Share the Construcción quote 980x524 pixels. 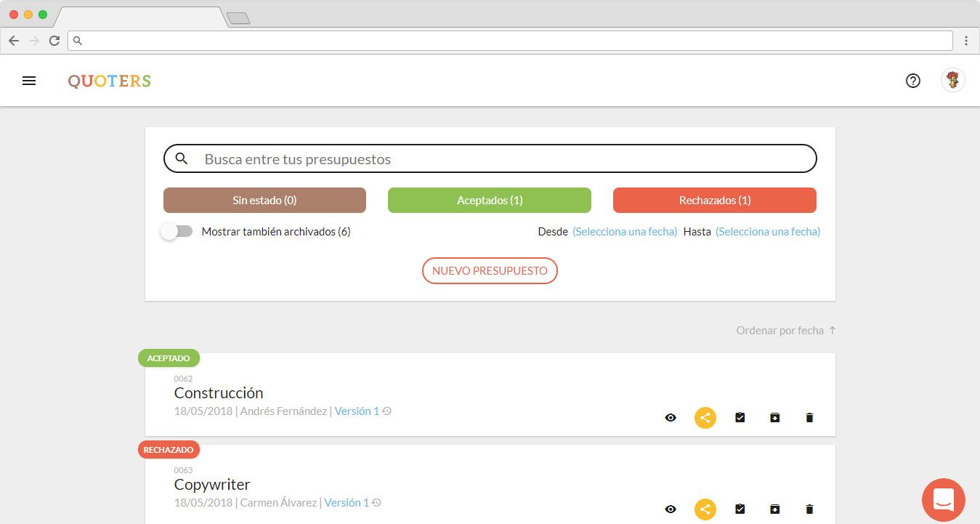(705, 418)
